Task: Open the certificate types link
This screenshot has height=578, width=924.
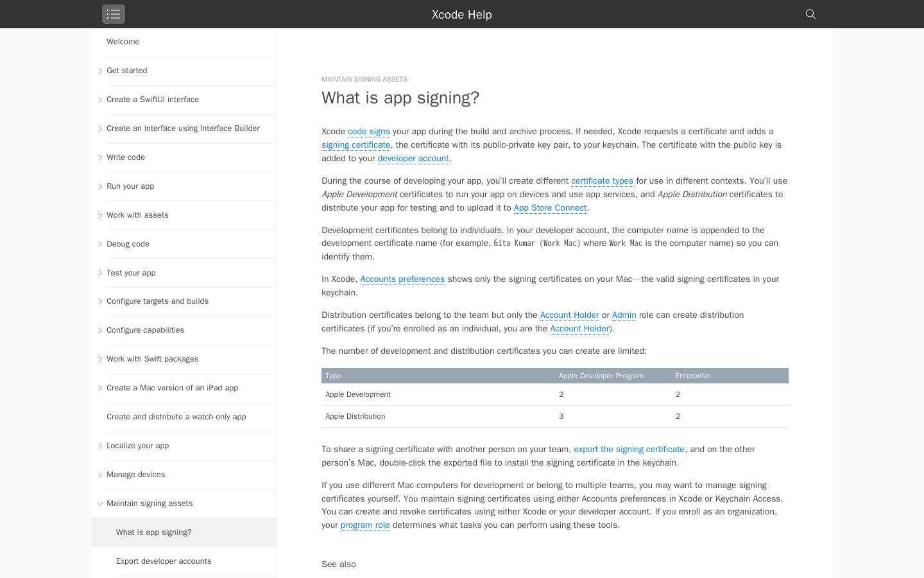Action: coord(602,181)
